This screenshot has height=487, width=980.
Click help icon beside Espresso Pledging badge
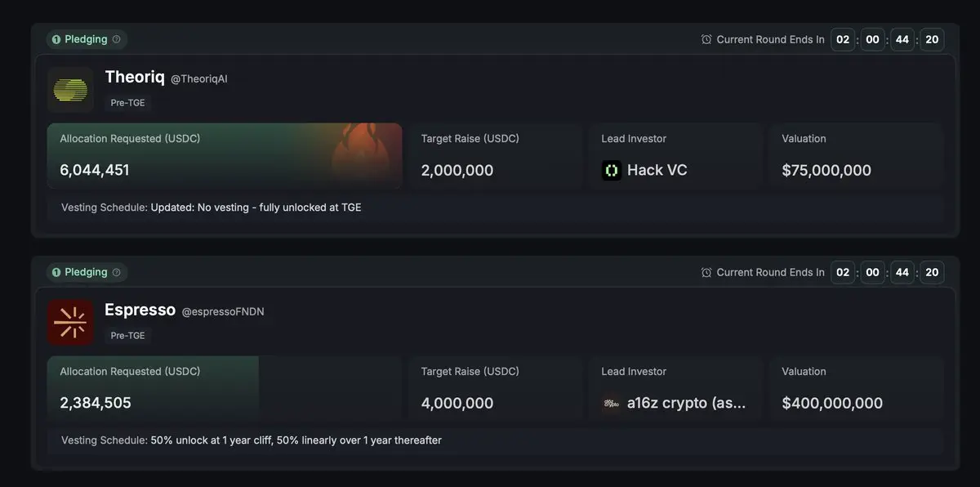click(x=116, y=272)
